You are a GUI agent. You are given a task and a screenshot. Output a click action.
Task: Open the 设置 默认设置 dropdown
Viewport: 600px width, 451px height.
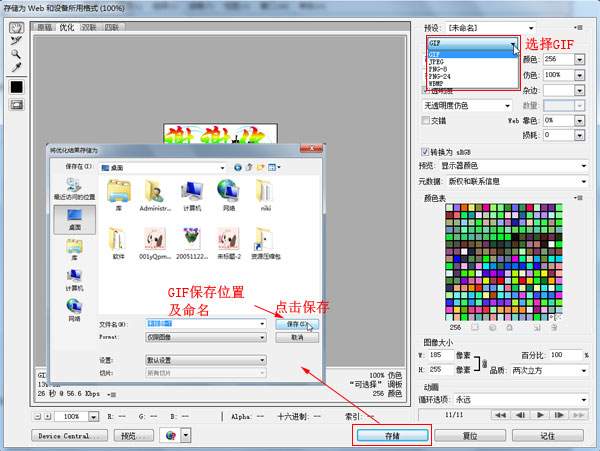tap(206, 360)
